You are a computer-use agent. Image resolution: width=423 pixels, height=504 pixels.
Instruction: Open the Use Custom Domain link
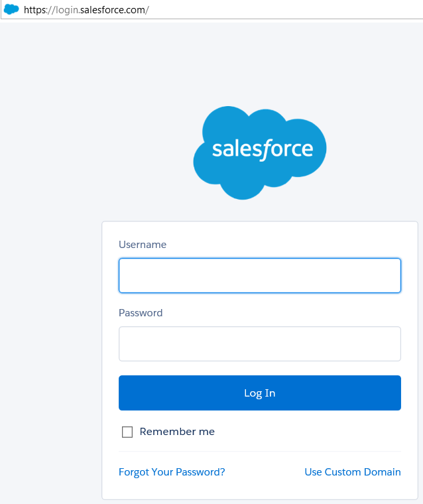click(x=352, y=472)
